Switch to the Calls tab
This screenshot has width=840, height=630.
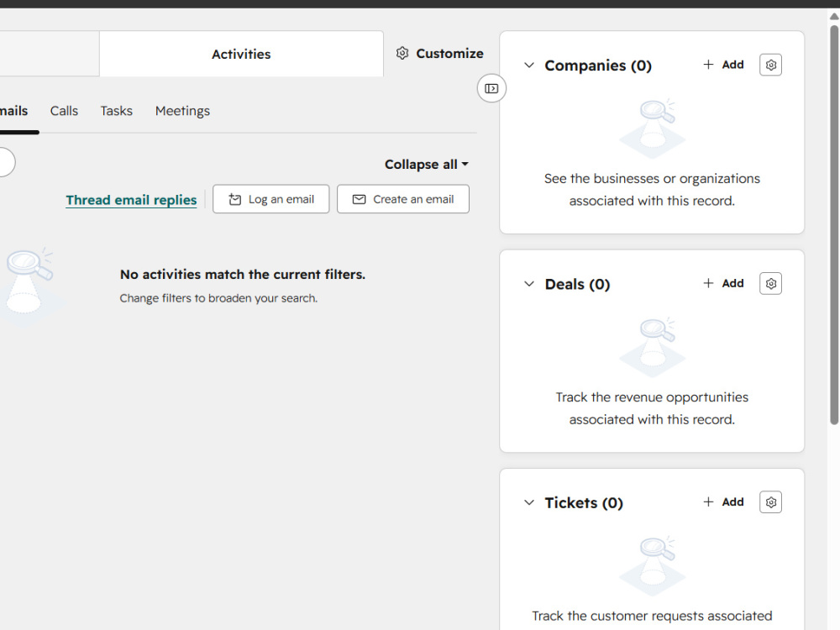tap(65, 111)
